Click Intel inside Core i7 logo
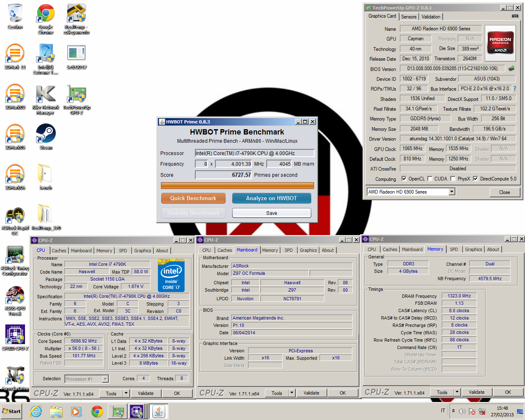 171,276
